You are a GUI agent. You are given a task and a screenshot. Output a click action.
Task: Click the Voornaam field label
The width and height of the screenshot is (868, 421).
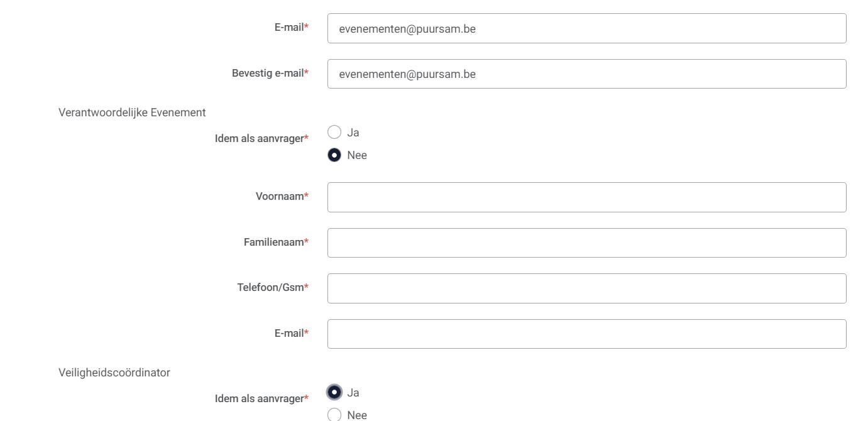click(280, 197)
